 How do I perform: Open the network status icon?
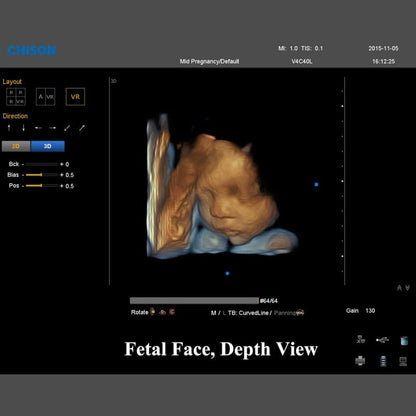[x=361, y=339]
